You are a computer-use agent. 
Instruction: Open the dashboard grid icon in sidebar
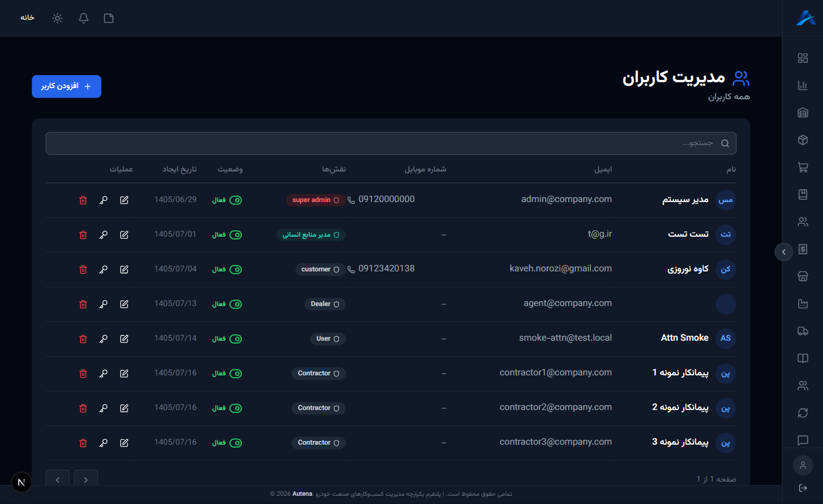(x=802, y=58)
